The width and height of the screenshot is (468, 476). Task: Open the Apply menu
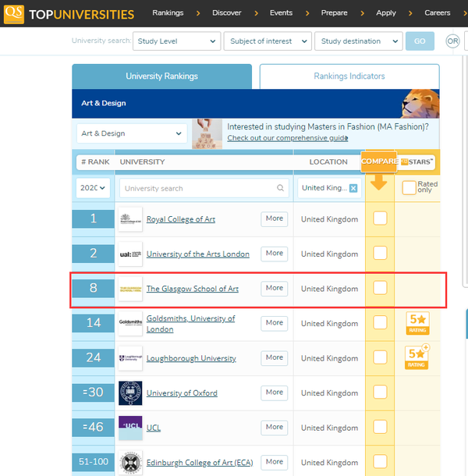coord(386,12)
